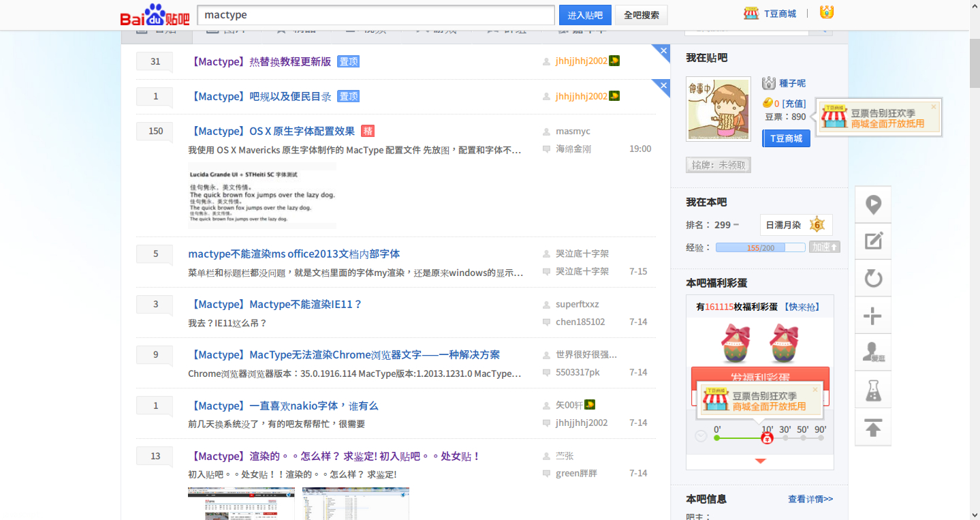Open the post 【Mactype】OS X 原生字体配置效果
Image resolution: width=980 pixels, height=520 pixels.
272,131
